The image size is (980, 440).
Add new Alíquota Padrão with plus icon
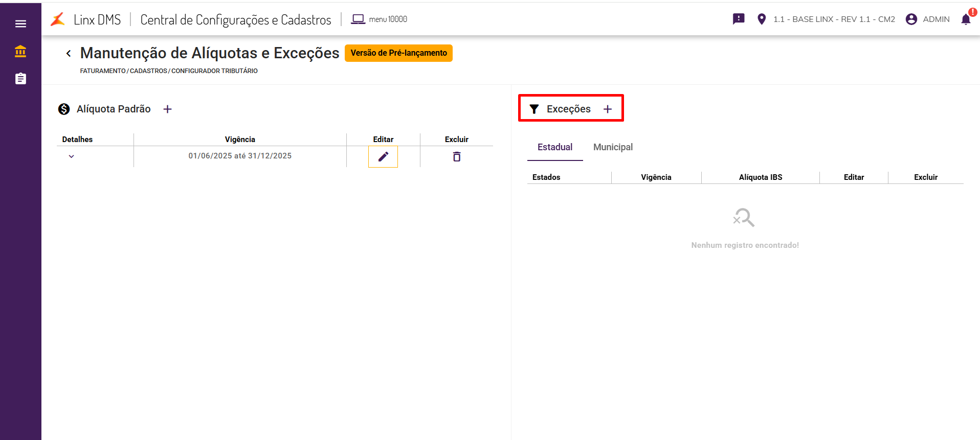[167, 109]
